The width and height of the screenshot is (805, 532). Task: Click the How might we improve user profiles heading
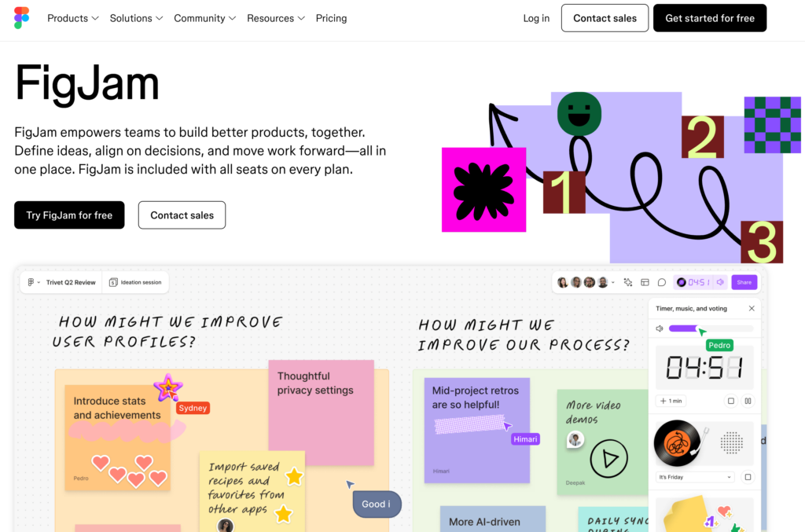(167, 332)
